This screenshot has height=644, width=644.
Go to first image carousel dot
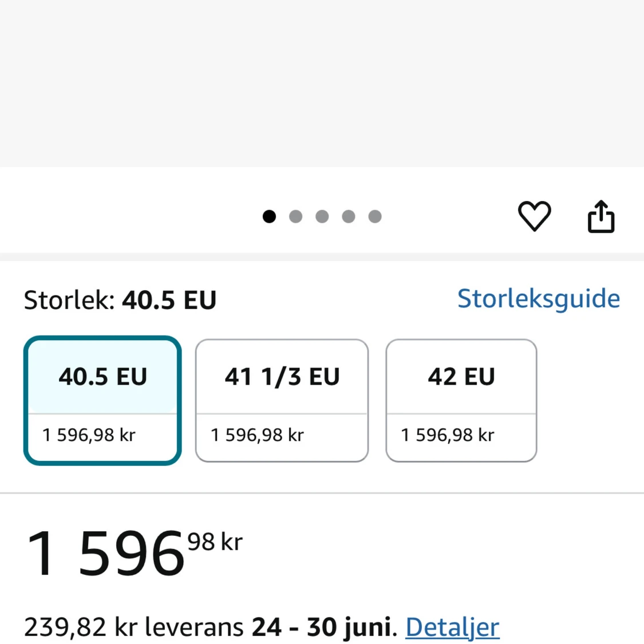(269, 216)
